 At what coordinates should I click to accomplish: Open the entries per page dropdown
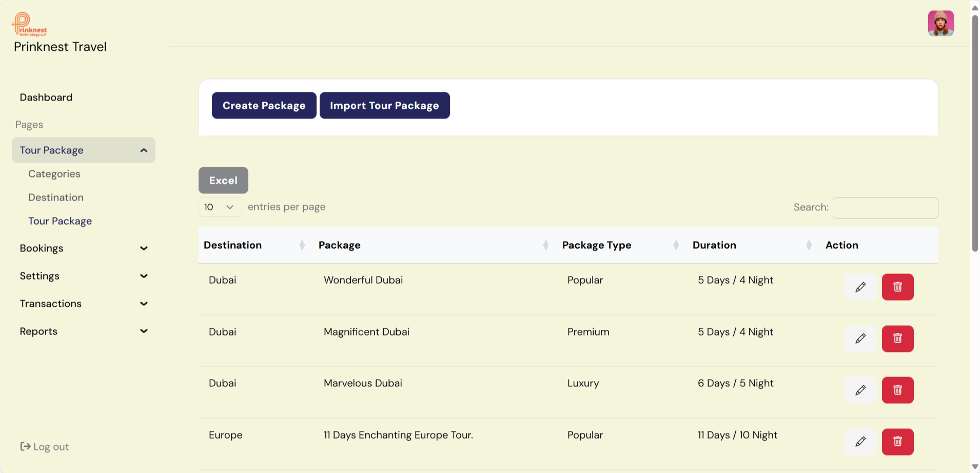(220, 207)
